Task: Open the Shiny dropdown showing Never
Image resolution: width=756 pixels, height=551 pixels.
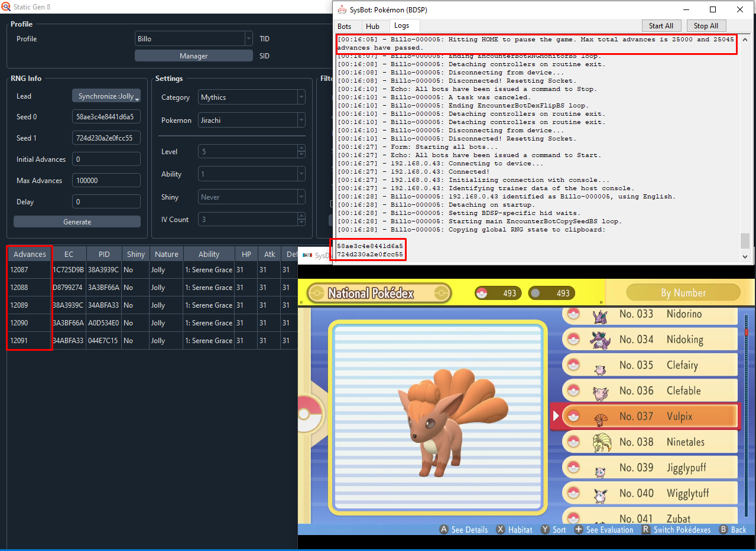Action: point(252,197)
